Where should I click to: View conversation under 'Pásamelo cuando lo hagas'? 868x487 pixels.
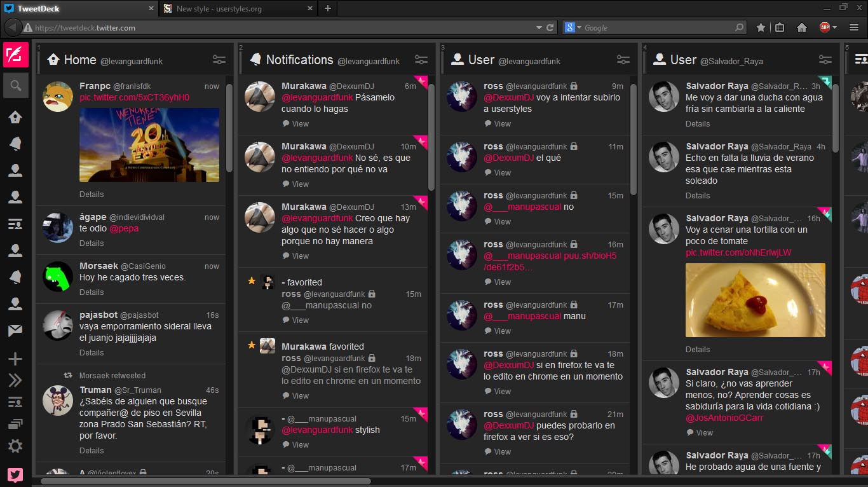pyautogui.click(x=295, y=124)
